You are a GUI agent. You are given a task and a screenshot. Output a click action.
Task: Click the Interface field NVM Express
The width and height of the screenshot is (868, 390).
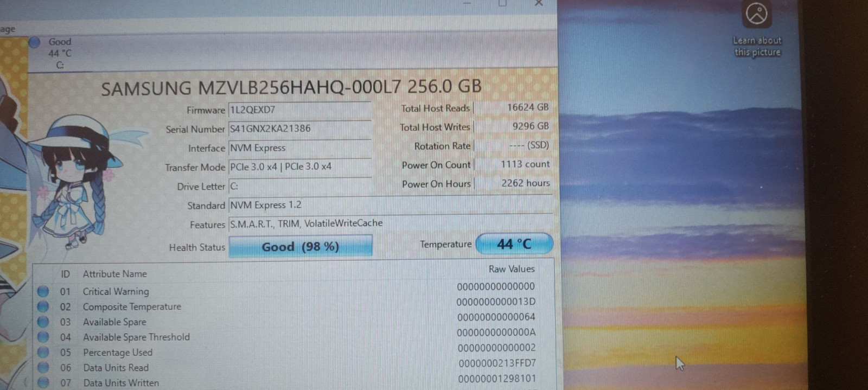pos(299,148)
